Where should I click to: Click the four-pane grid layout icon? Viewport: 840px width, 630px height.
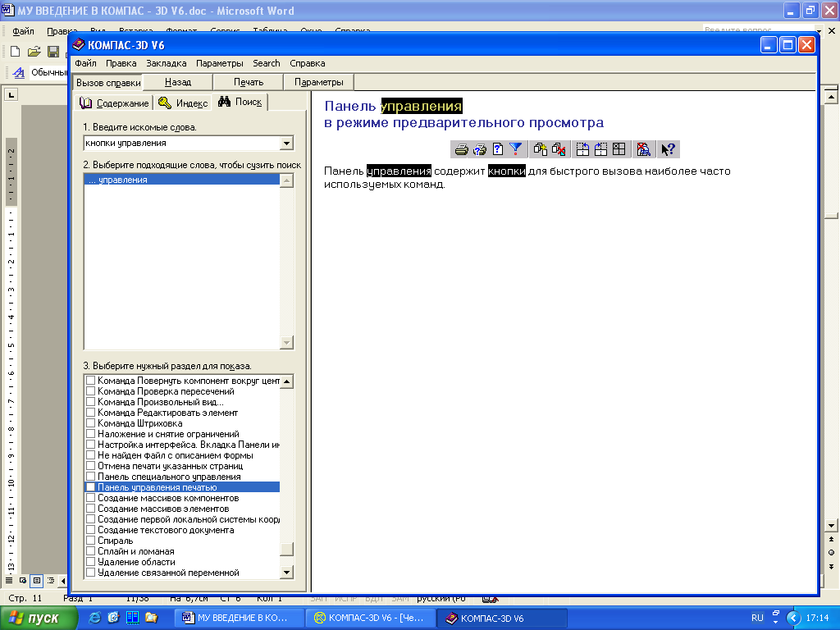pyautogui.click(x=619, y=149)
